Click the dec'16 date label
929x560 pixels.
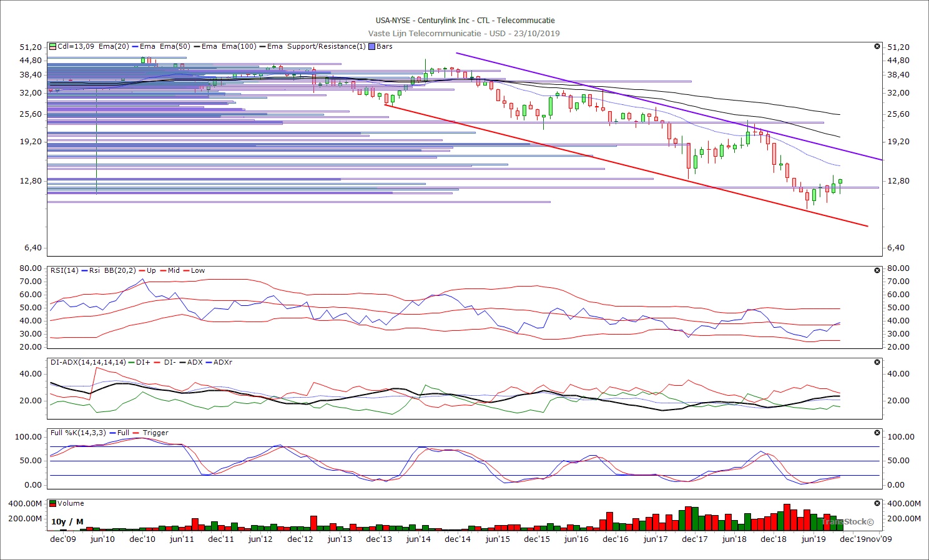pyautogui.click(x=616, y=539)
